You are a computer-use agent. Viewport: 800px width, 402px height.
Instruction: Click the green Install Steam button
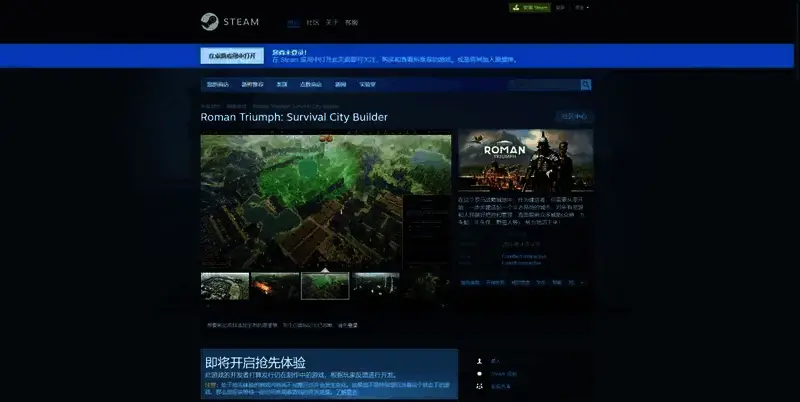(x=530, y=8)
